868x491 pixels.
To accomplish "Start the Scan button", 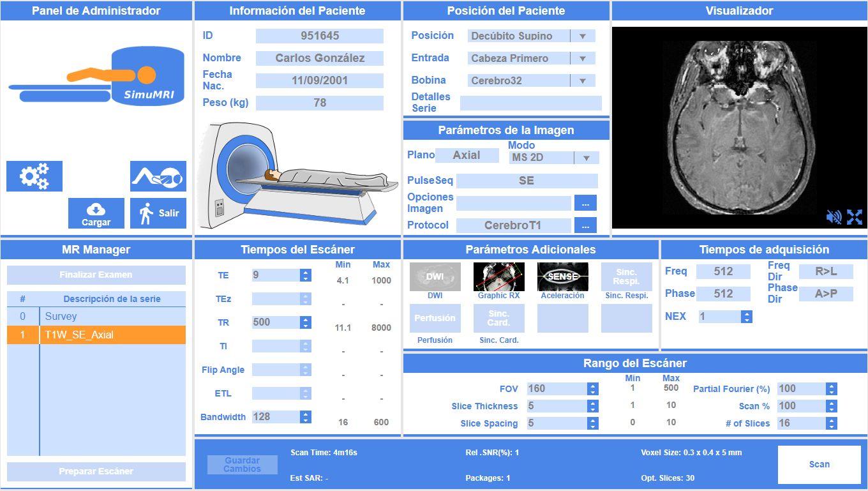I will point(819,464).
